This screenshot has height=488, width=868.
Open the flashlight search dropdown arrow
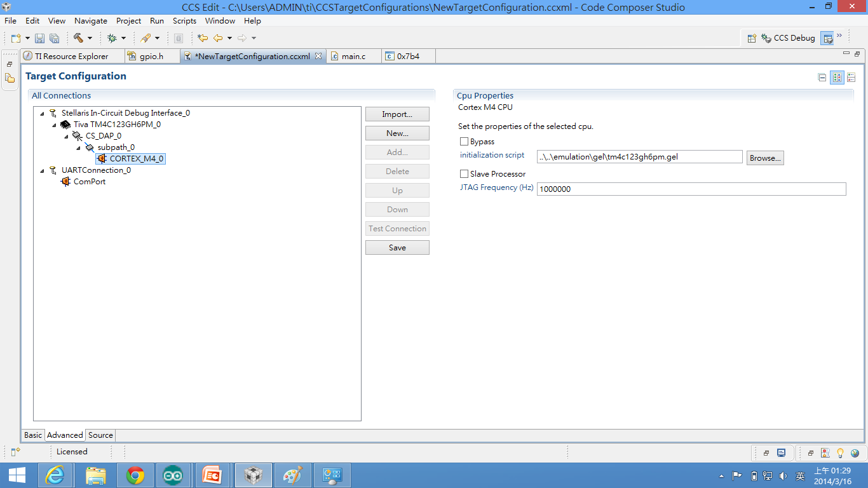(x=157, y=39)
